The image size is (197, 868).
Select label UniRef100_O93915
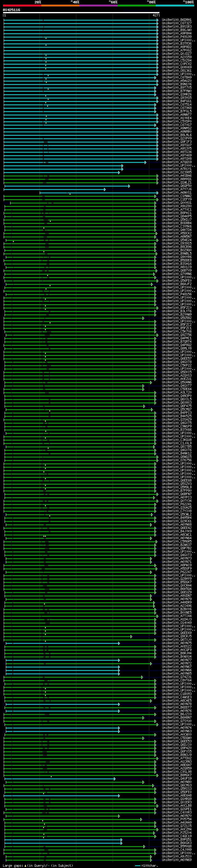[177, 243]
